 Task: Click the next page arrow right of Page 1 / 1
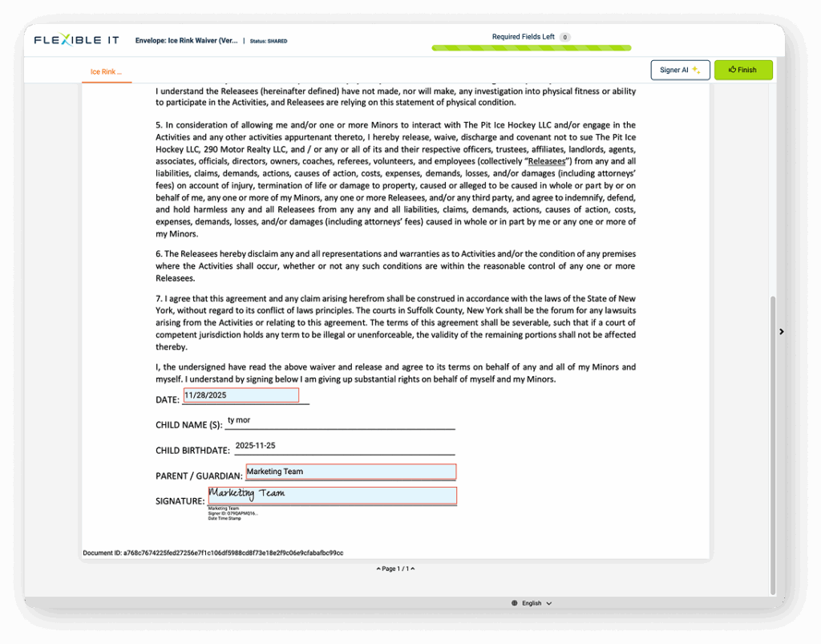[413, 569]
